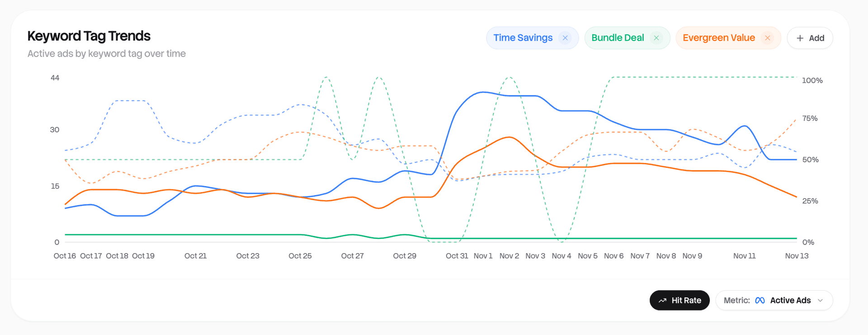868x335 pixels.
Task: Remove the Evergreen Value tag via its × icon
Action: pyautogui.click(x=767, y=38)
